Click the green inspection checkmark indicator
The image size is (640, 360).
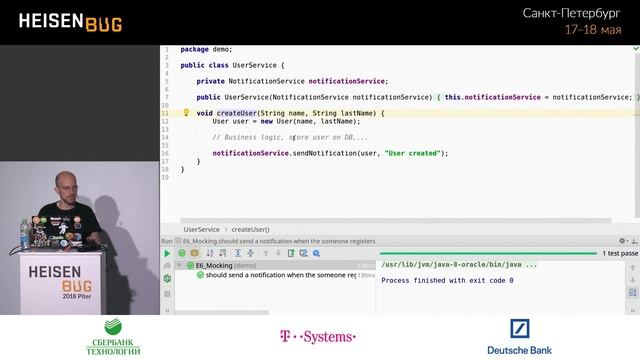[x=636, y=49]
